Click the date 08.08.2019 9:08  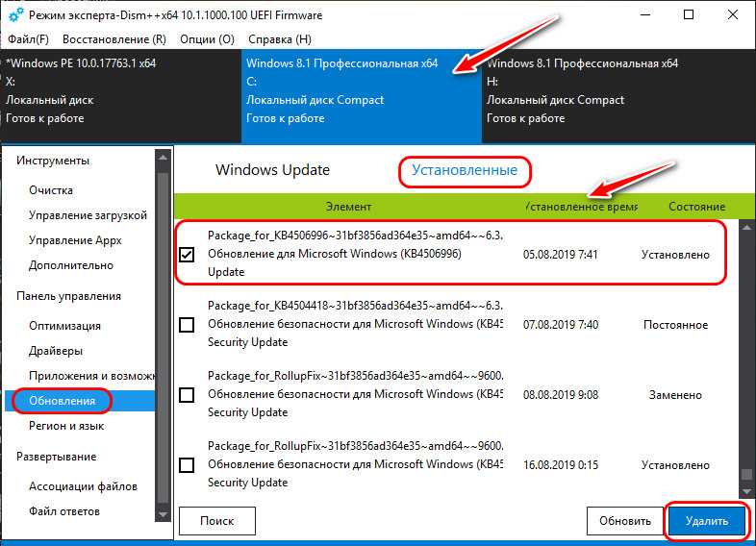pyautogui.click(x=560, y=395)
